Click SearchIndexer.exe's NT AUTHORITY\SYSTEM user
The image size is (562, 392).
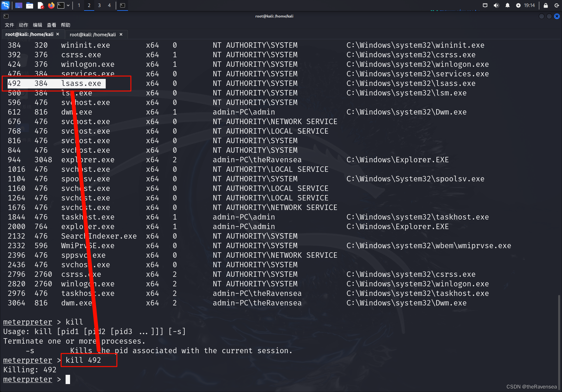255,236
